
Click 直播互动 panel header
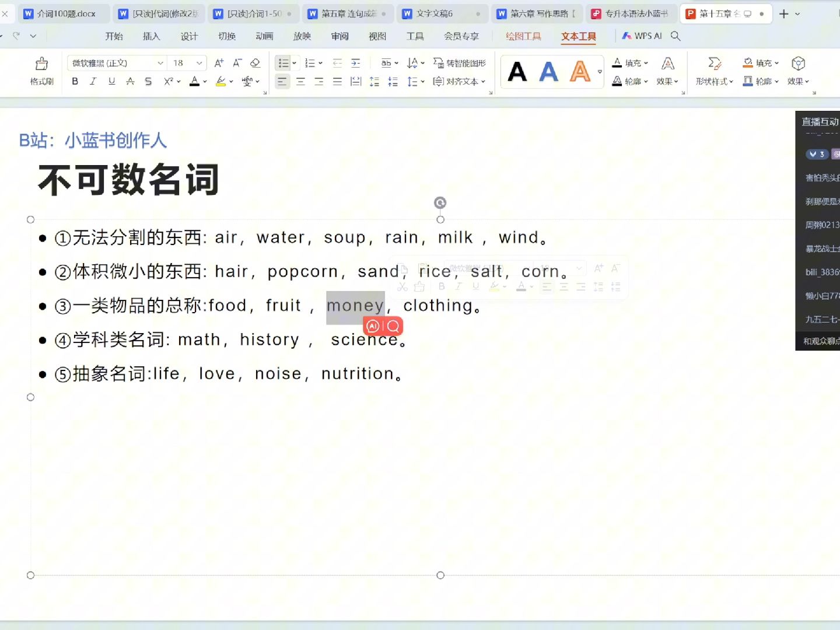820,121
